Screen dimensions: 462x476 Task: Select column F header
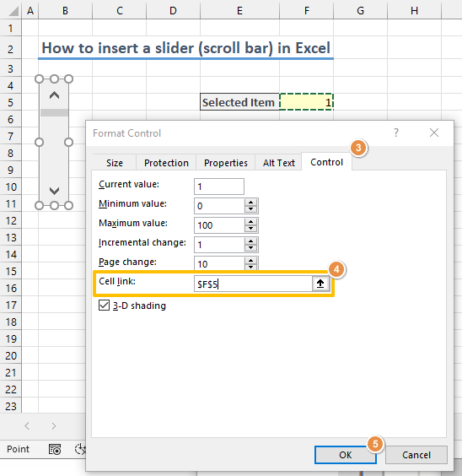coord(307,10)
